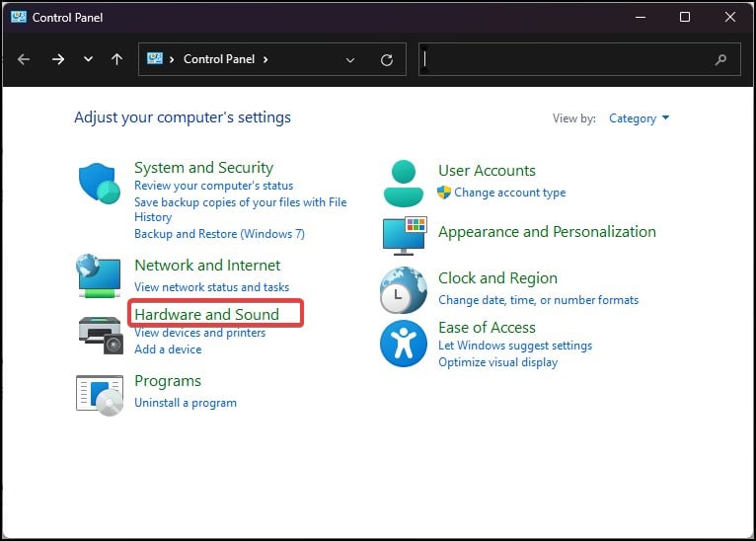Go back with the left arrow
This screenshot has width=756, height=541.
tap(24, 59)
